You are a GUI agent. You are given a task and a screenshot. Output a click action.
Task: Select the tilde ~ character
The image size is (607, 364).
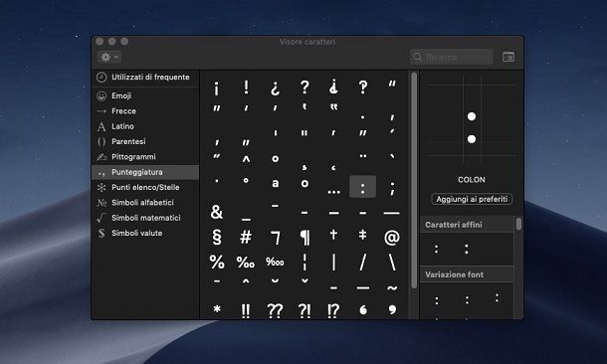392,288
